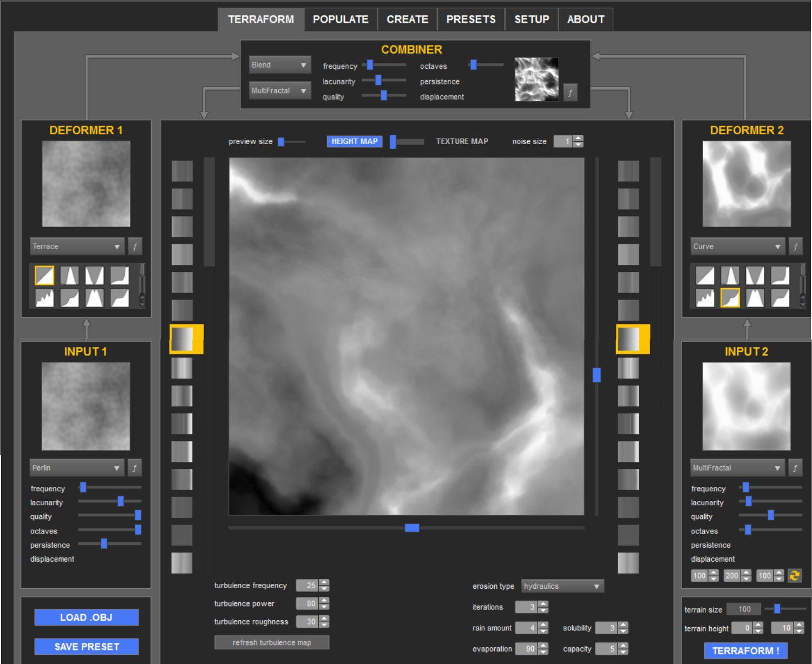Increase the noise size value
The width and height of the screenshot is (812, 664).
point(578,138)
